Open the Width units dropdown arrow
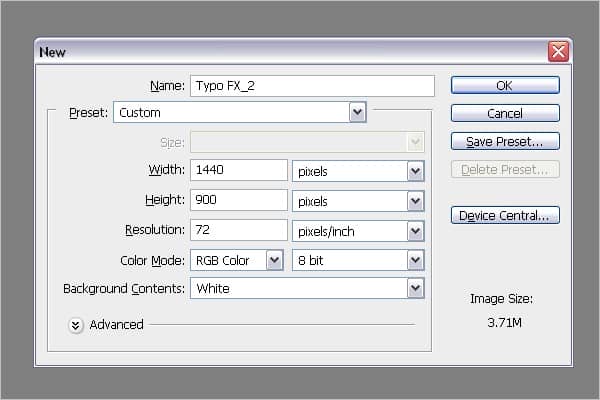 tap(416, 171)
